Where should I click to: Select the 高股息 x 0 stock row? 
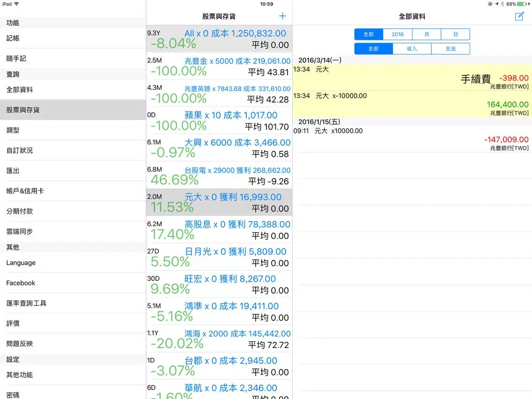point(219,229)
